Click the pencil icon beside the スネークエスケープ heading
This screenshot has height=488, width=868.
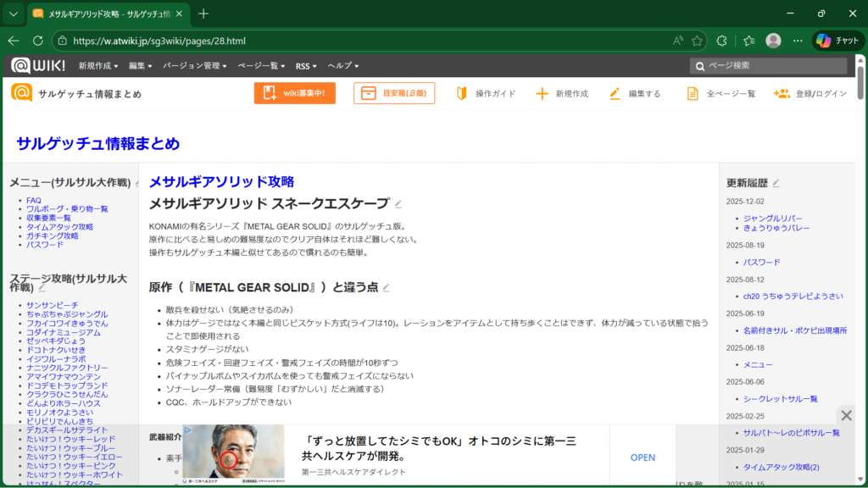398,203
